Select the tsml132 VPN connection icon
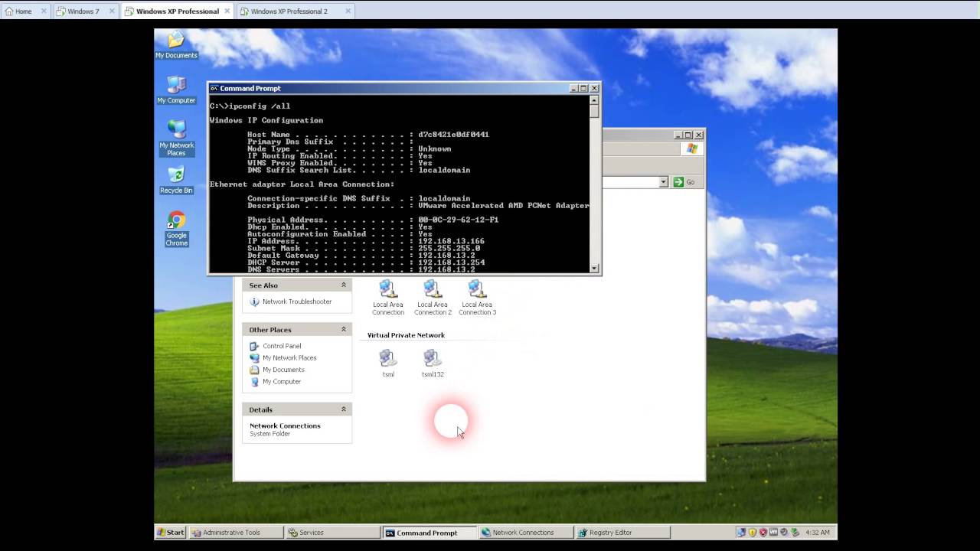This screenshot has width=980, height=551. click(433, 364)
